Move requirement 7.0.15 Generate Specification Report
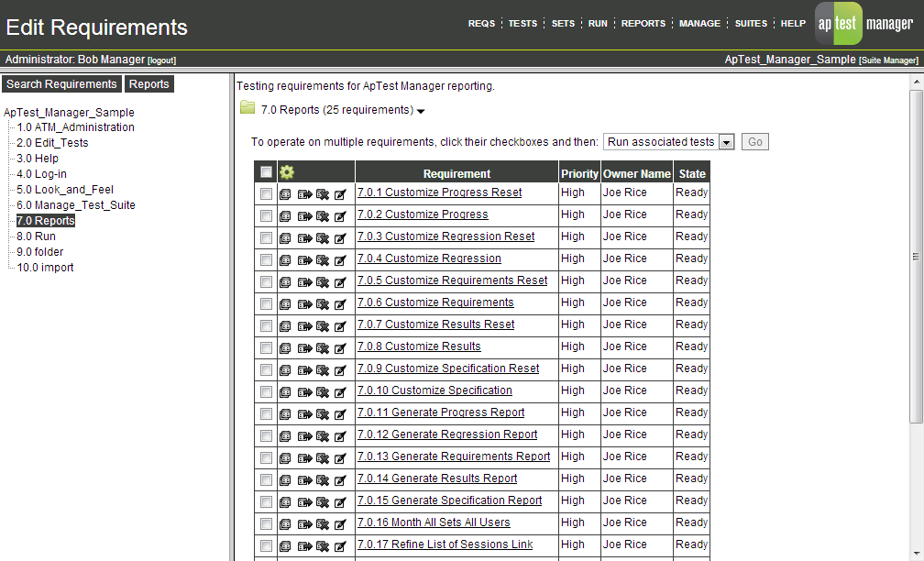Image resolution: width=924 pixels, height=561 pixels. point(304,502)
